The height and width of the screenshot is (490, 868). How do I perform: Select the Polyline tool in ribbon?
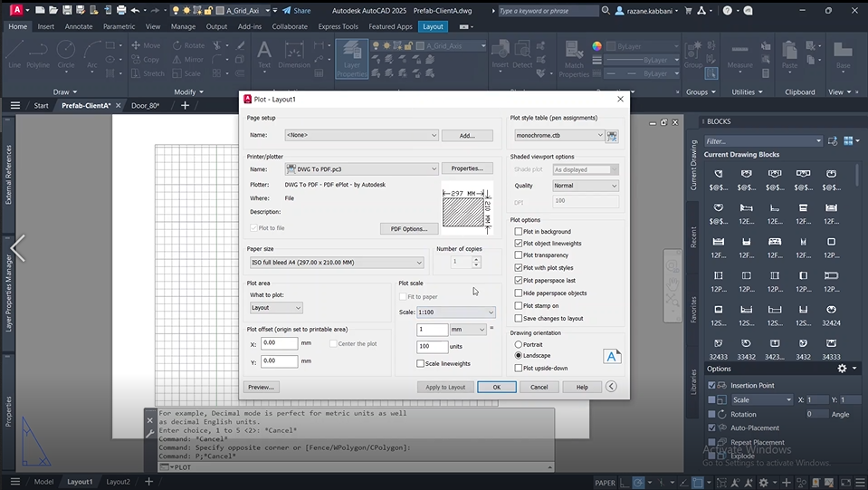(38, 53)
